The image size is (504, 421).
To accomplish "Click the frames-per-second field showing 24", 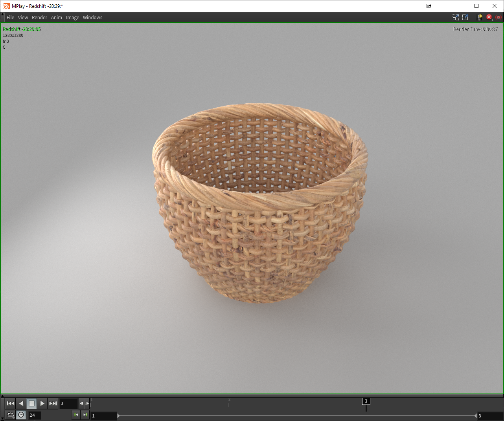I will (34, 415).
